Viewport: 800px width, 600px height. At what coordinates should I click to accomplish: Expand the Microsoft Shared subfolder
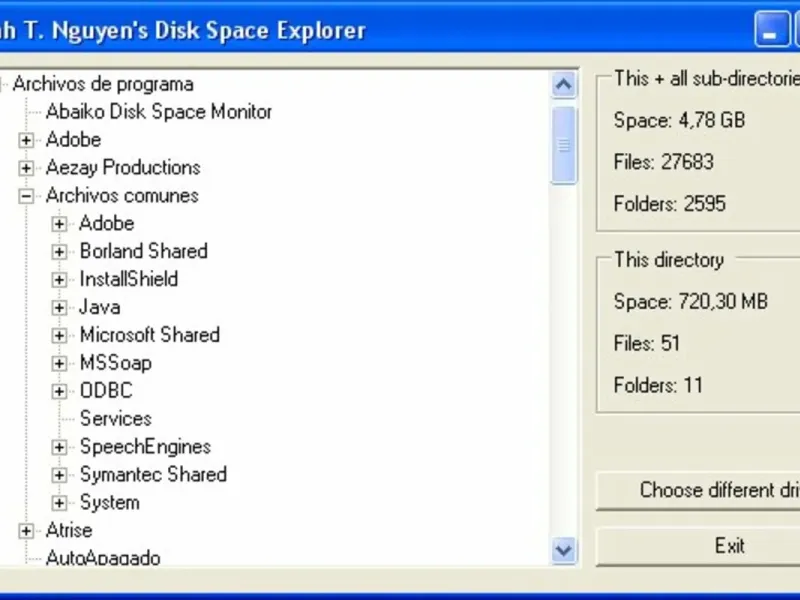click(60, 336)
